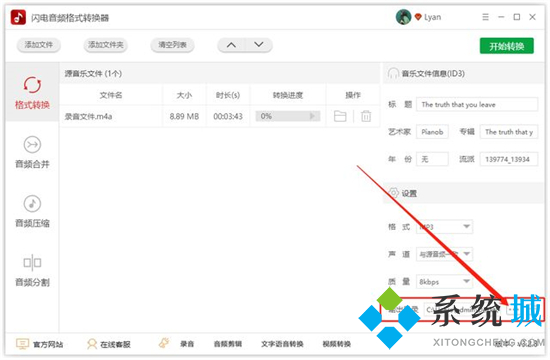Click the 文件名 column header
This screenshot has height=360, width=550.
point(111,95)
